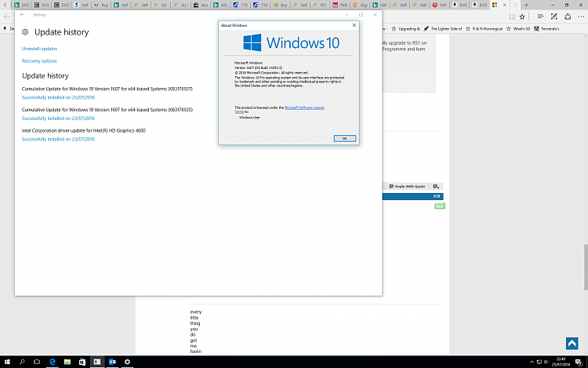The image size is (588, 368).
Task: Switch to the 'PaR' browser tab
Action: click(339, 5)
